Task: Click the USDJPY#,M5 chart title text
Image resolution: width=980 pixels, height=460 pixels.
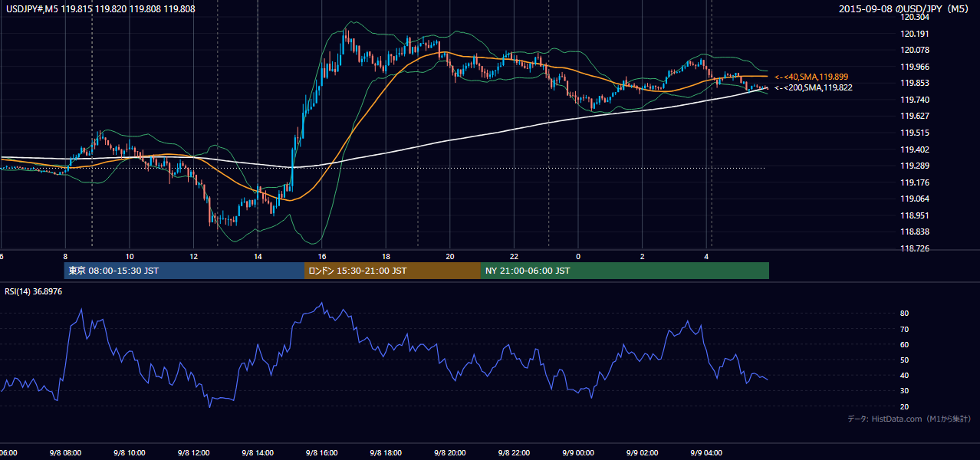Action: coord(100,9)
